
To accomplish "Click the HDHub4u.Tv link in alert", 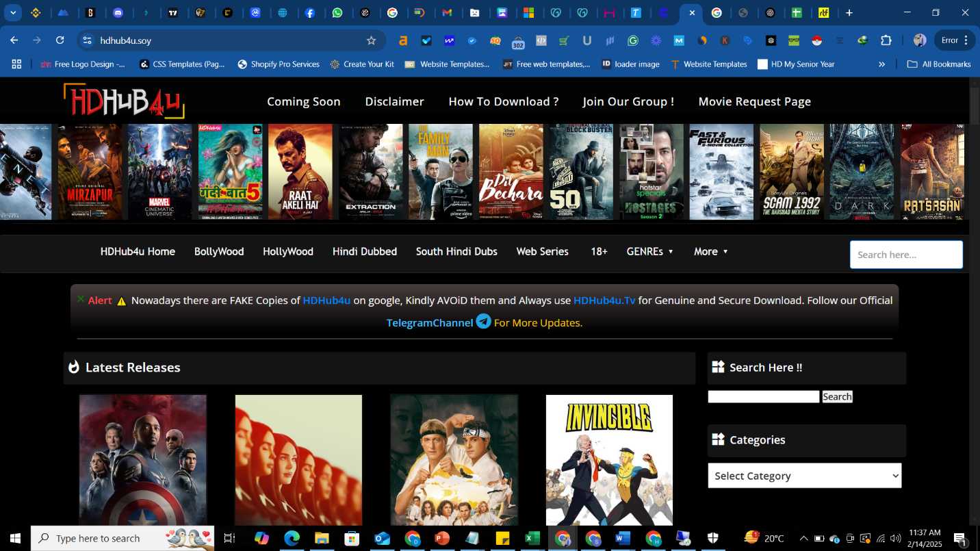I will click(x=604, y=300).
